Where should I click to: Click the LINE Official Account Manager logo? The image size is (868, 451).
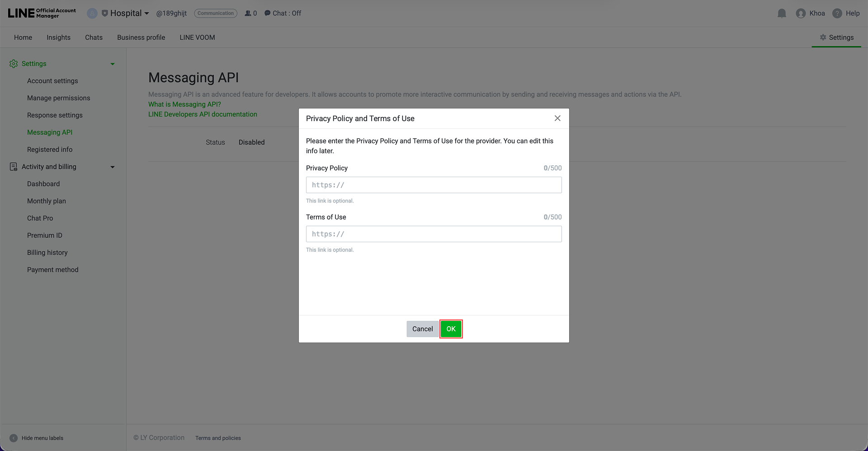(x=41, y=13)
